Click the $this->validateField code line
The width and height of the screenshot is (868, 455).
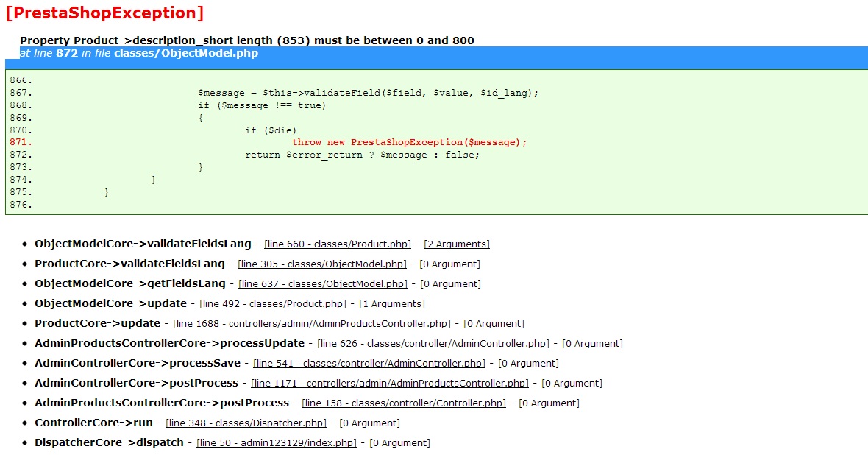(368, 93)
